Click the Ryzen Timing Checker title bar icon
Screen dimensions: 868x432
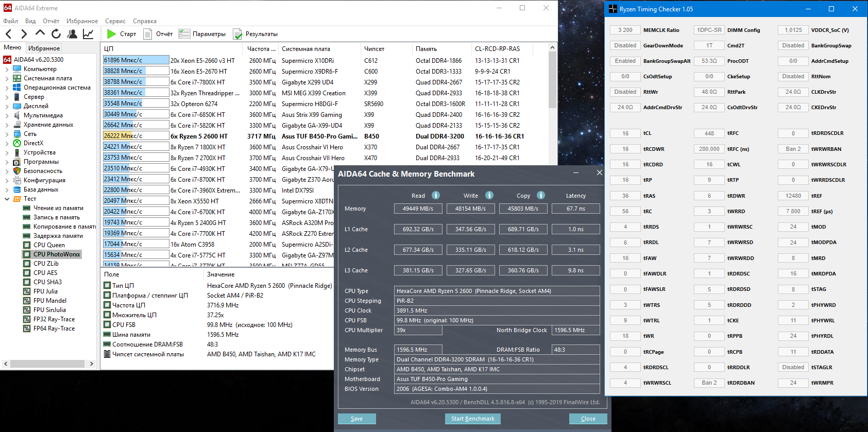click(612, 9)
